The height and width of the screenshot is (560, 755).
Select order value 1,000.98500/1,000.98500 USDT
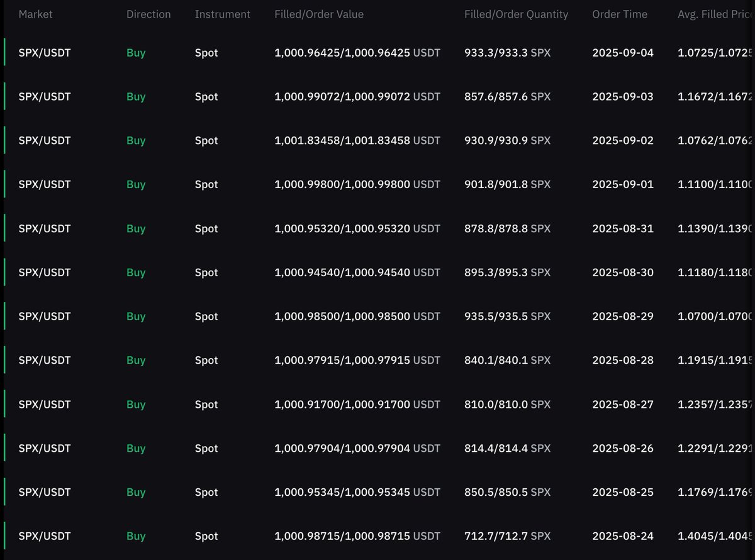coord(357,316)
